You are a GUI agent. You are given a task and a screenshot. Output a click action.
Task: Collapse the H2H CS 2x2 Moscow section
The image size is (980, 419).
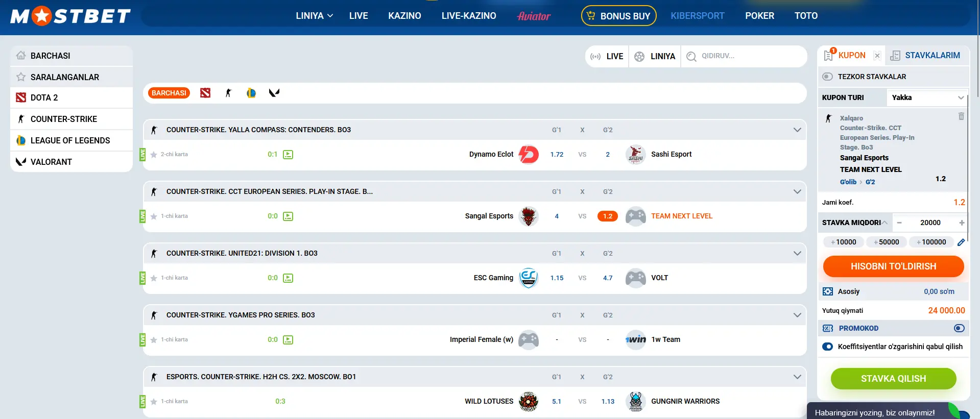(797, 377)
